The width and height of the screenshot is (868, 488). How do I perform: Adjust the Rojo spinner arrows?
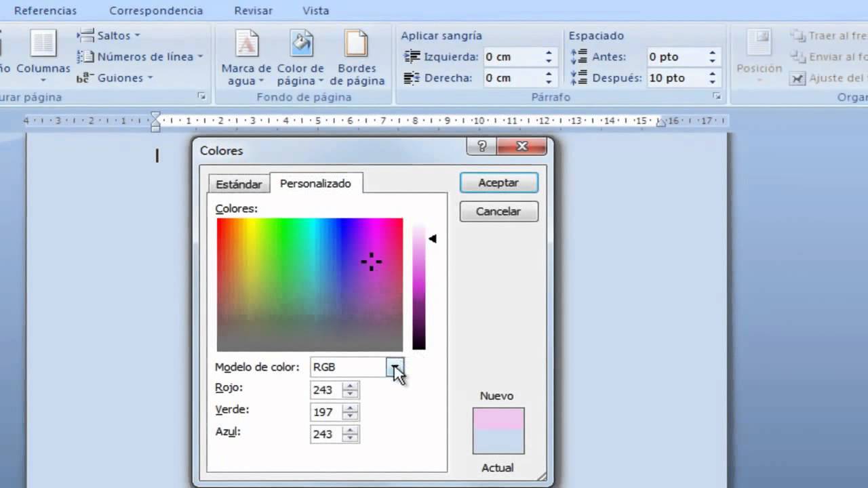click(350, 390)
